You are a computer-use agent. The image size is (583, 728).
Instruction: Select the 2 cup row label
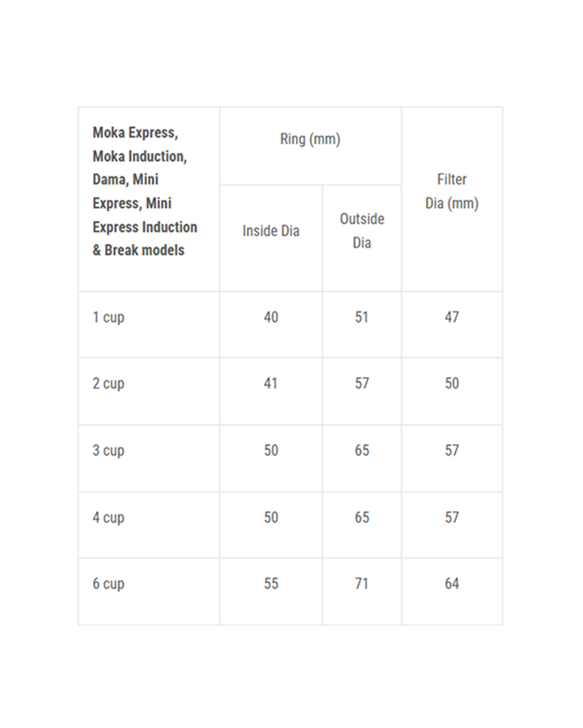click(x=108, y=384)
